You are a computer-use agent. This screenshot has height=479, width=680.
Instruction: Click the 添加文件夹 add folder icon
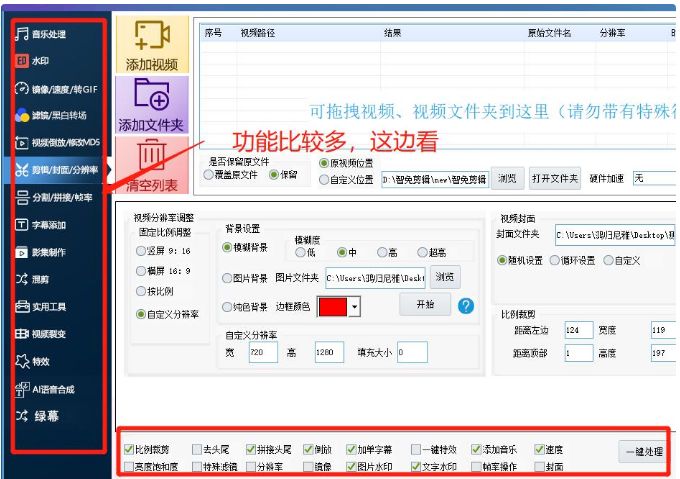[x=152, y=97]
